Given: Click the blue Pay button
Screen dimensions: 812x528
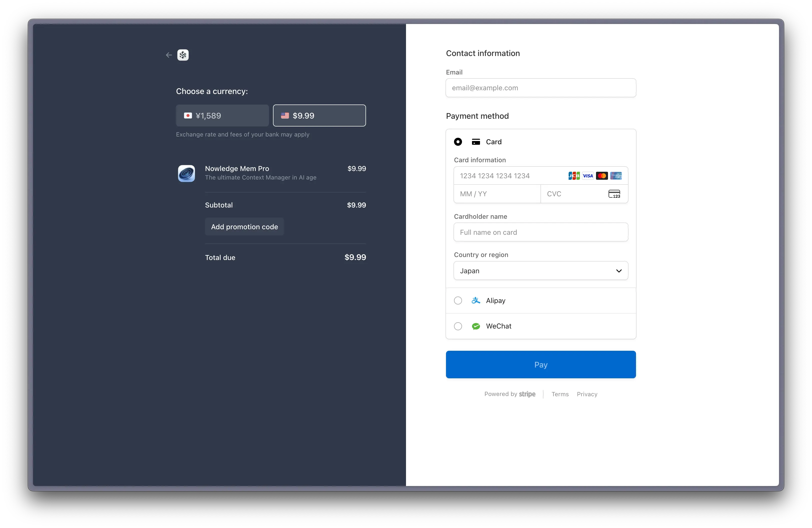Looking at the screenshot, I should (541, 364).
